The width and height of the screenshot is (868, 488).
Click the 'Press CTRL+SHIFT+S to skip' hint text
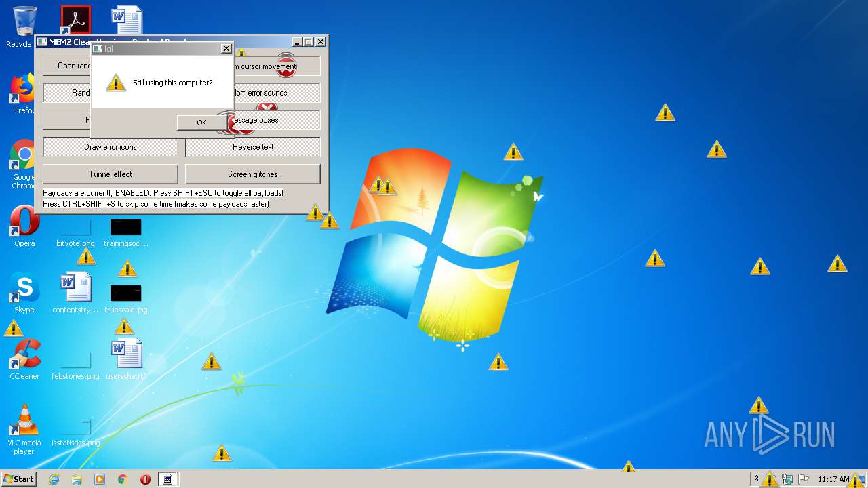tap(156, 204)
